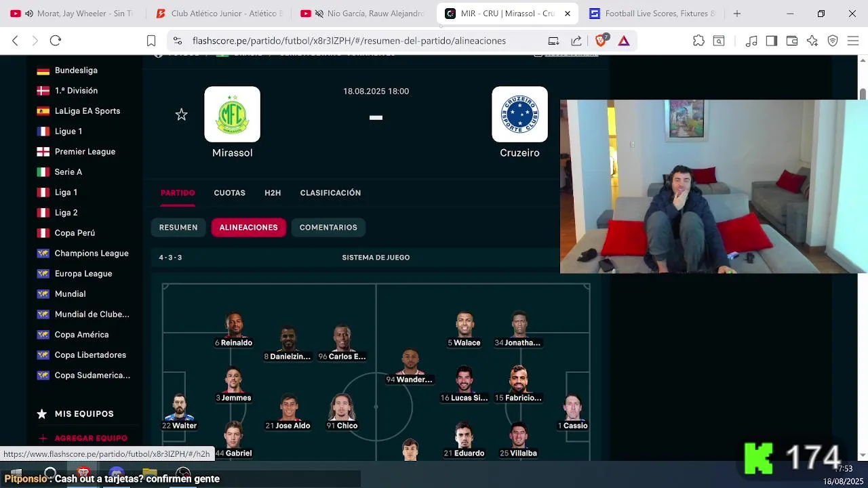
Task: Open the CLASIFICACIÓN tab
Action: 330,193
